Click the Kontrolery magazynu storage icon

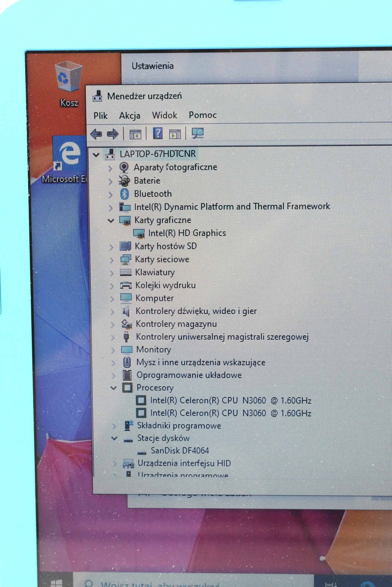tap(126, 324)
